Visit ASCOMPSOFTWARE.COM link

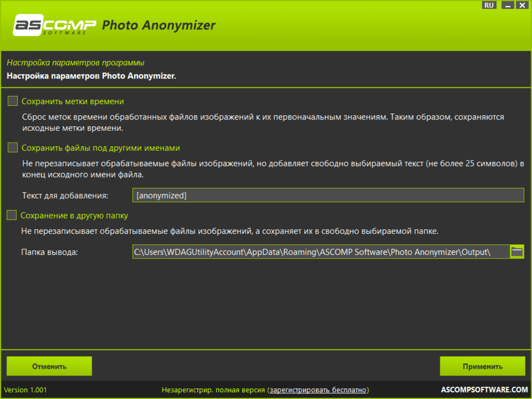(x=485, y=390)
